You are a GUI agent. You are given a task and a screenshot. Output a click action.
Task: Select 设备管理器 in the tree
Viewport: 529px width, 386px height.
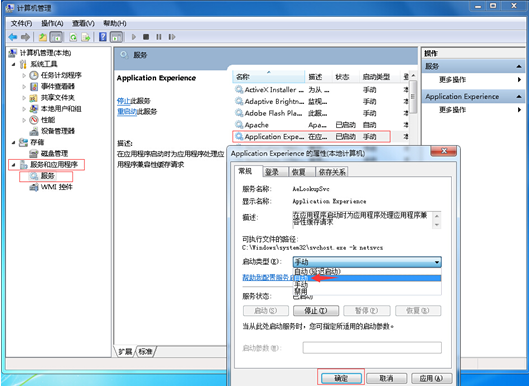click(x=58, y=131)
